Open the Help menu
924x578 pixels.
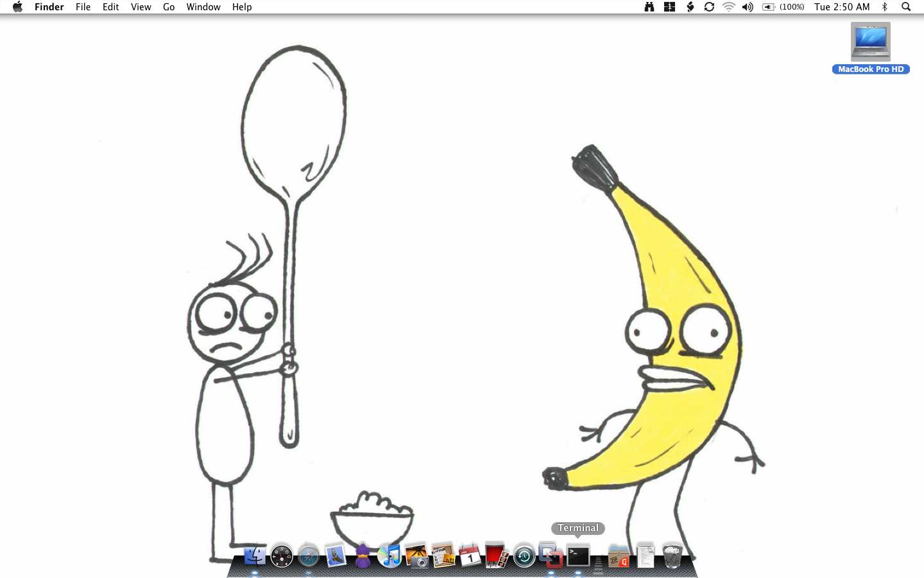242,7
